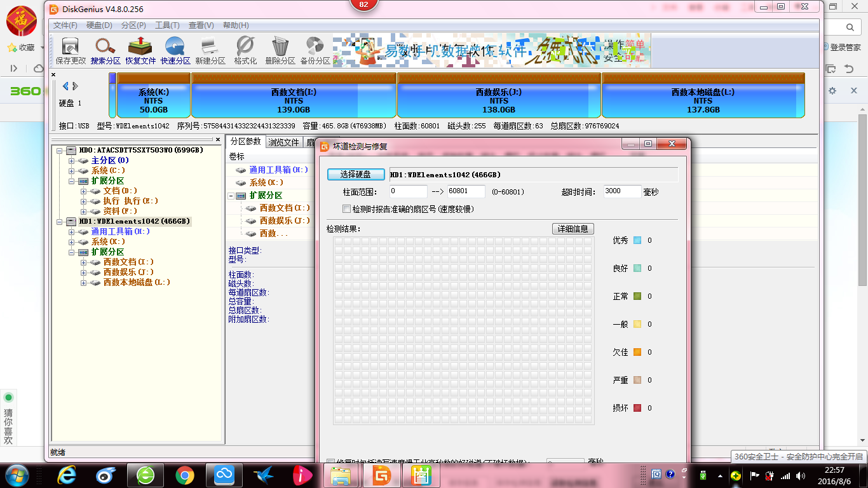Click the 优秀 light blue color swatch
Screen dimensions: 868x488
pos(637,240)
